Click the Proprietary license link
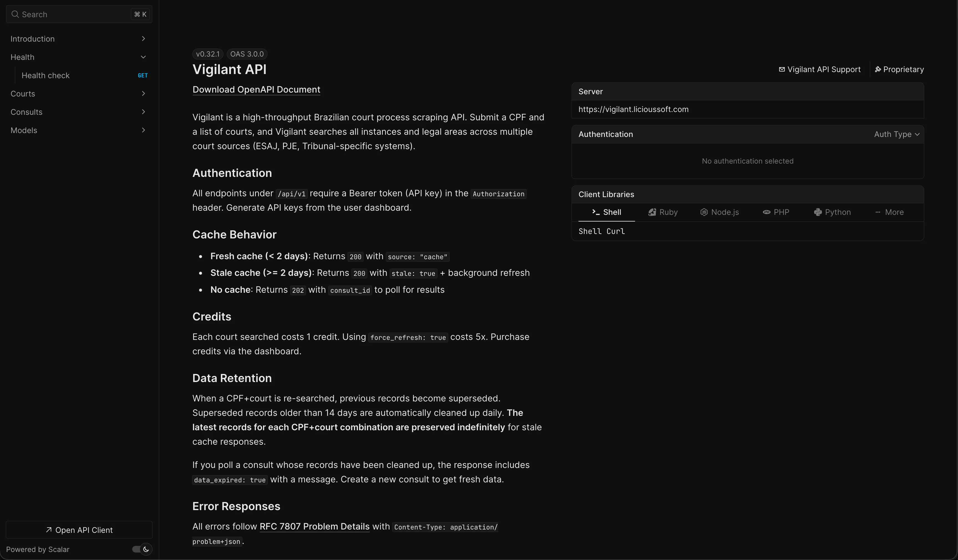 point(900,70)
